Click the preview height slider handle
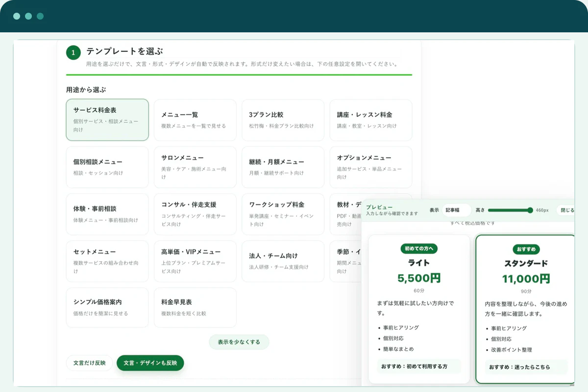The width and height of the screenshot is (588, 392). (x=530, y=210)
